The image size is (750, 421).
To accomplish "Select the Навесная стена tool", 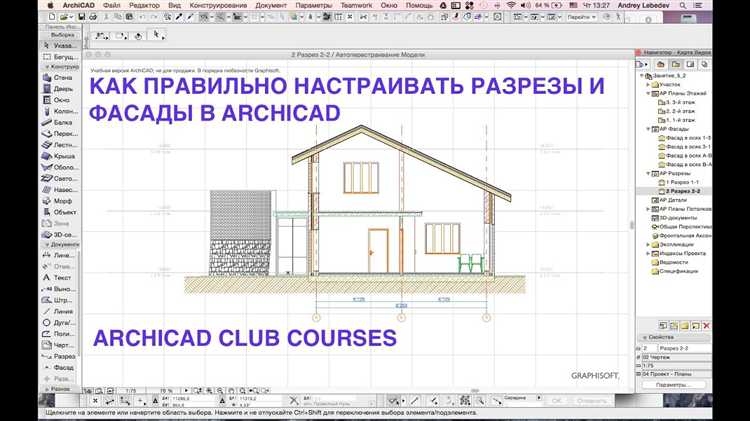I will (58, 189).
